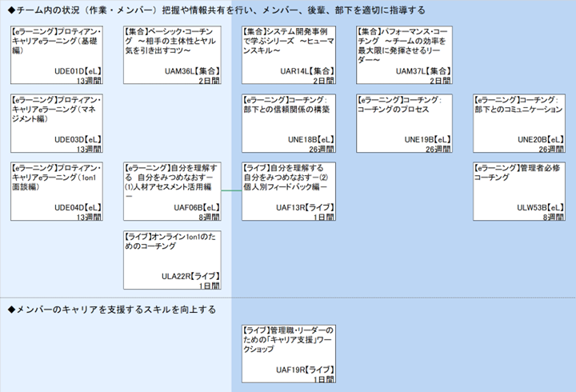Image resolution: width=576 pixels, height=392 pixels.
Task: Select the ULW53B manager mandatory coaching card
Action: coord(519,191)
